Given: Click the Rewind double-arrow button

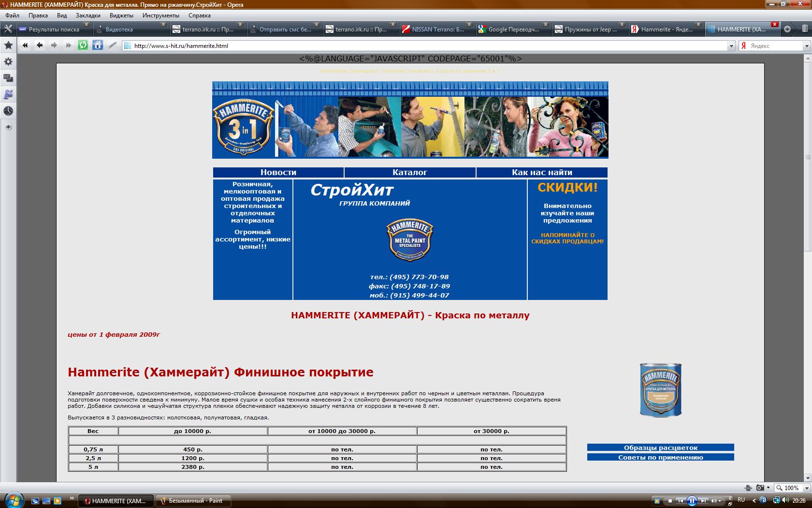Looking at the screenshot, I should click(x=25, y=45).
